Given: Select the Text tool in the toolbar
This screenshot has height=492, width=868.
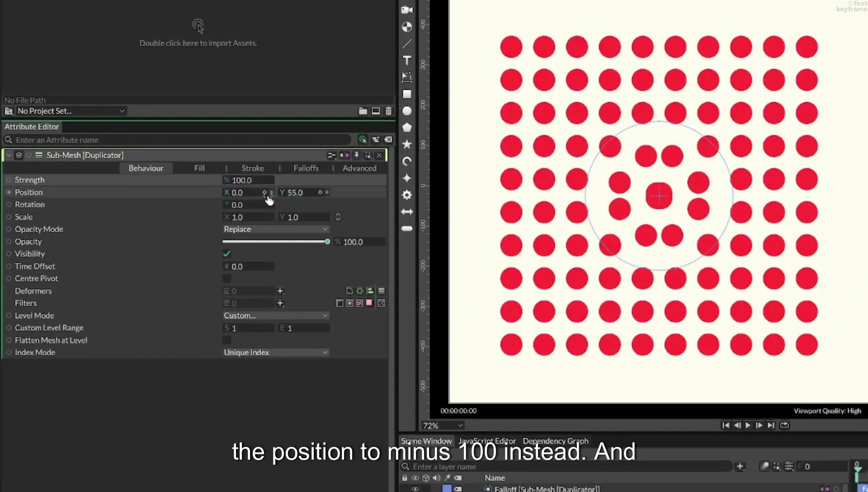Looking at the screenshot, I should (x=407, y=60).
